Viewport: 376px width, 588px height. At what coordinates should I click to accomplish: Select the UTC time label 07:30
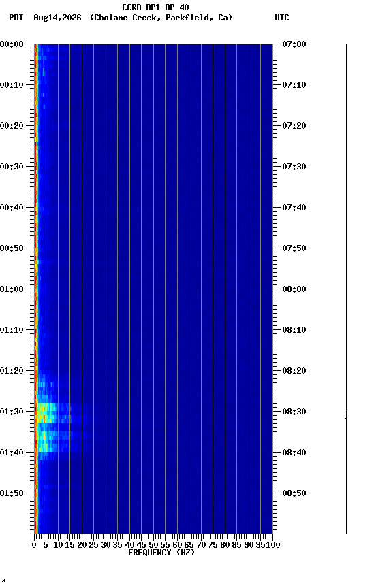[x=294, y=167]
